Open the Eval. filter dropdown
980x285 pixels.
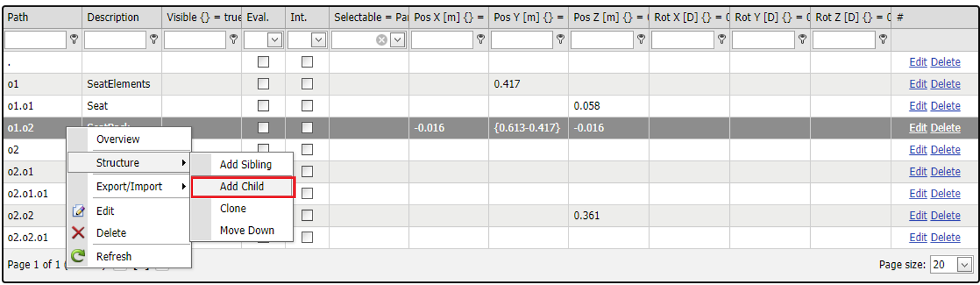(274, 40)
